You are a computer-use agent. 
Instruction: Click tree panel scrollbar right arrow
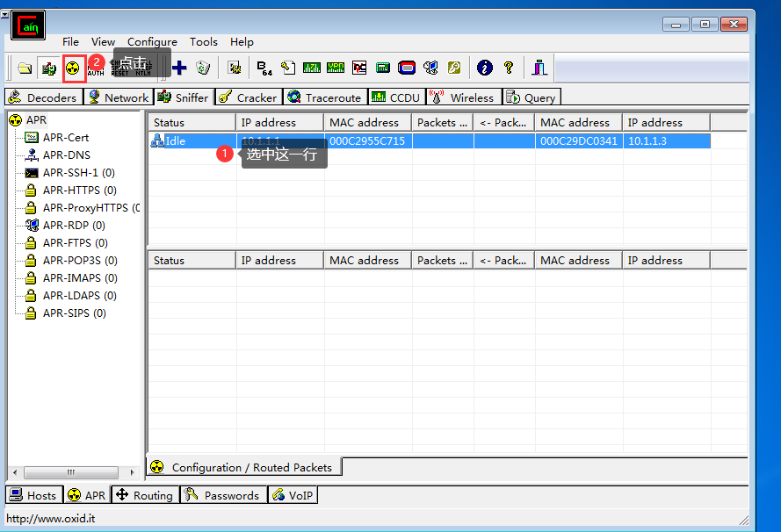pos(132,472)
